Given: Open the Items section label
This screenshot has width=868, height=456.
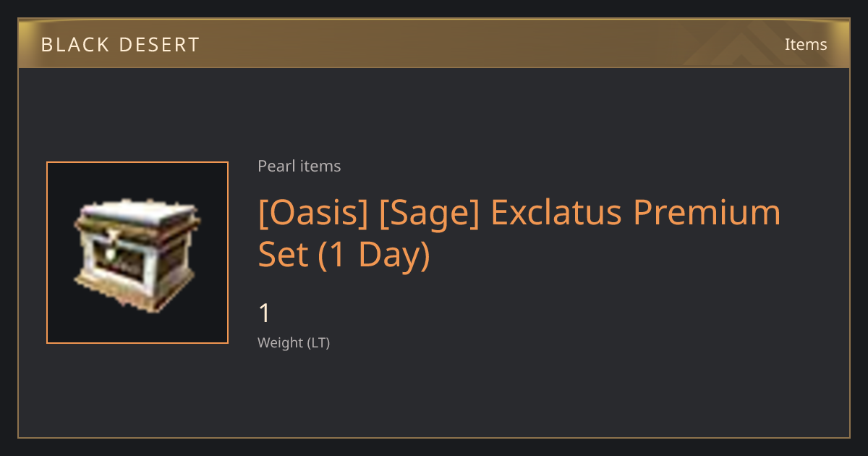Looking at the screenshot, I should point(806,44).
